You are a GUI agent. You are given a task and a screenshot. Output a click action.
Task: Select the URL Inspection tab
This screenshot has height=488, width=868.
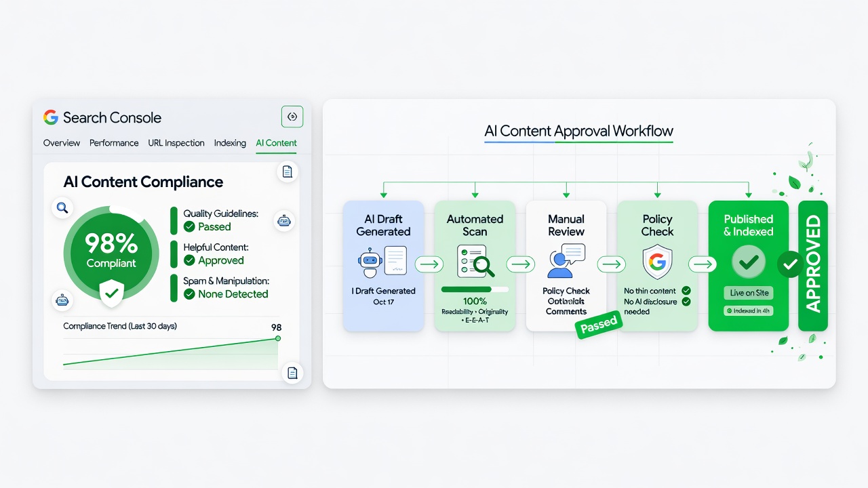click(176, 143)
